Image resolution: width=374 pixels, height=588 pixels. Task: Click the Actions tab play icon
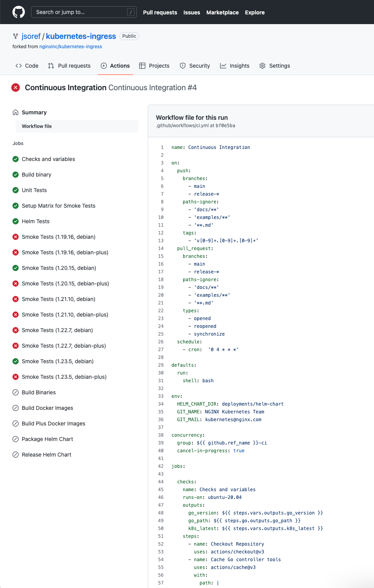pos(104,66)
